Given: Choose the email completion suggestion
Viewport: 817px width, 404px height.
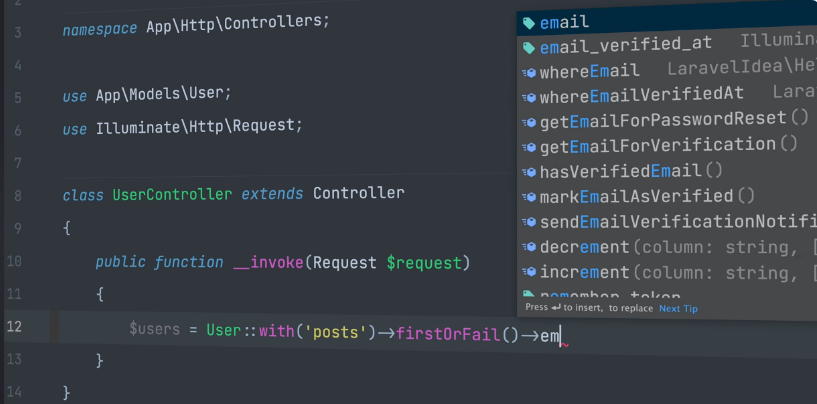Looking at the screenshot, I should [667, 22].
